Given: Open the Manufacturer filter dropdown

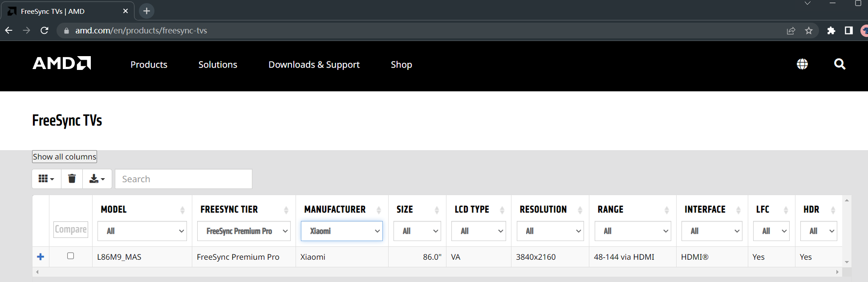Looking at the screenshot, I should (341, 231).
